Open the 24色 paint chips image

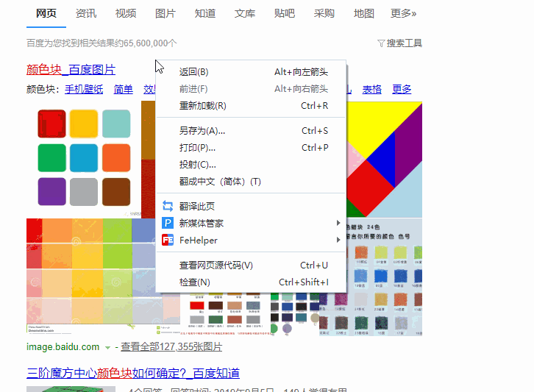[x=385, y=277]
